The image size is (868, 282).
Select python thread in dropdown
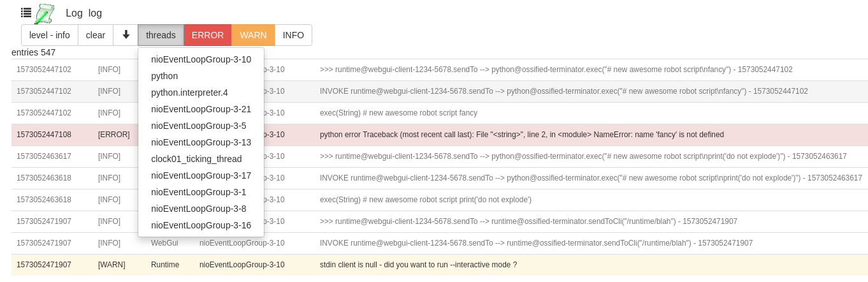click(x=201, y=76)
